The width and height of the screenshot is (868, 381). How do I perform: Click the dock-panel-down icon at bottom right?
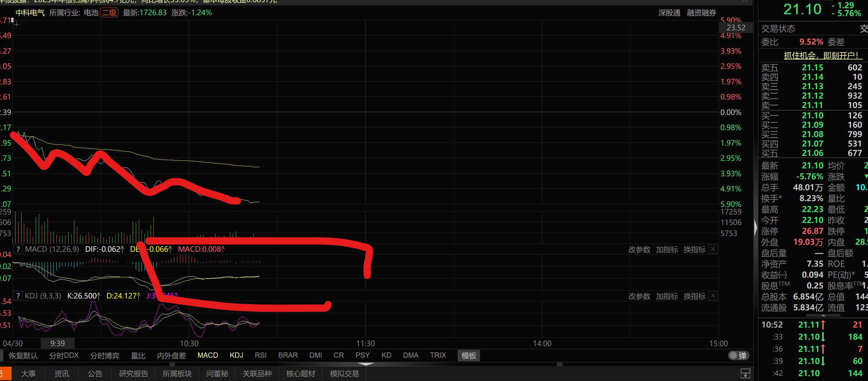click(x=745, y=374)
